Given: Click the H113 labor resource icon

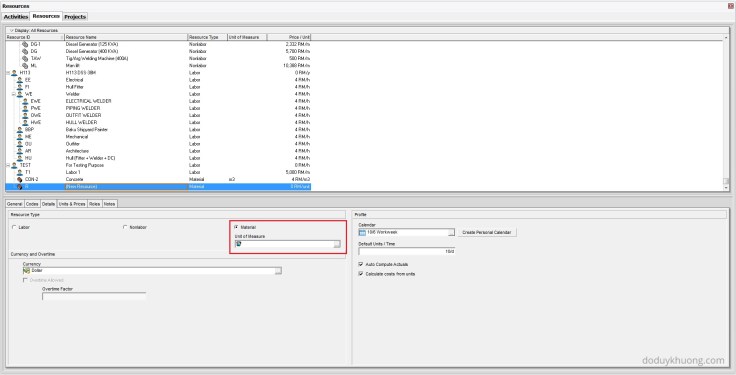Looking at the screenshot, I should [x=14, y=73].
